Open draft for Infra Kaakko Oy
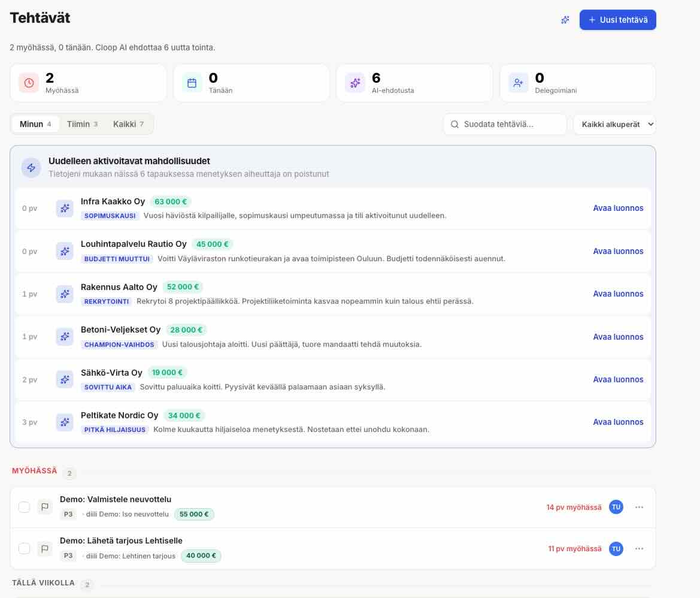700x598 pixels. coord(618,208)
